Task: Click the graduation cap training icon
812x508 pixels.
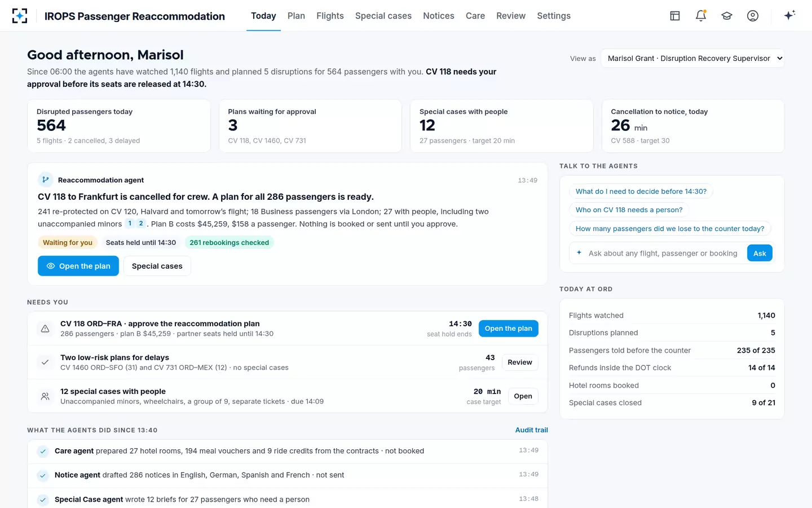Action: 727,16
